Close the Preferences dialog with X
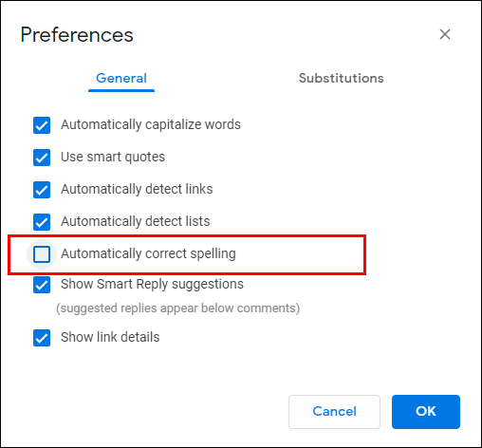 click(x=445, y=34)
